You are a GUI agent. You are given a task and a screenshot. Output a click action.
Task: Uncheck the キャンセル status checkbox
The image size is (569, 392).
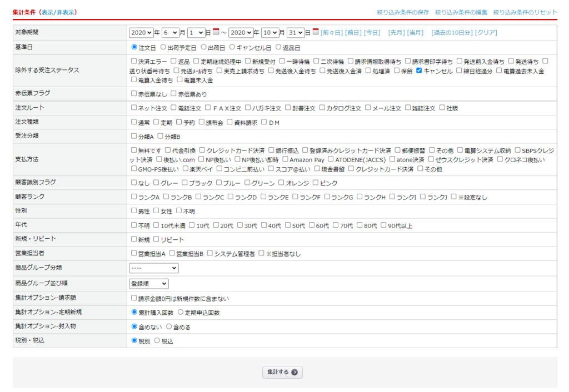pyautogui.click(x=420, y=71)
